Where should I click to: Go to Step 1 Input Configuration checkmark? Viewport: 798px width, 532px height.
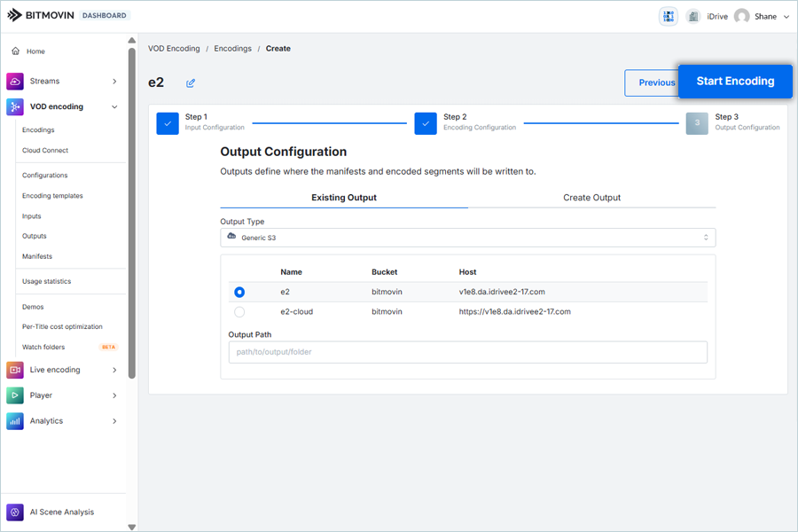[x=168, y=123]
